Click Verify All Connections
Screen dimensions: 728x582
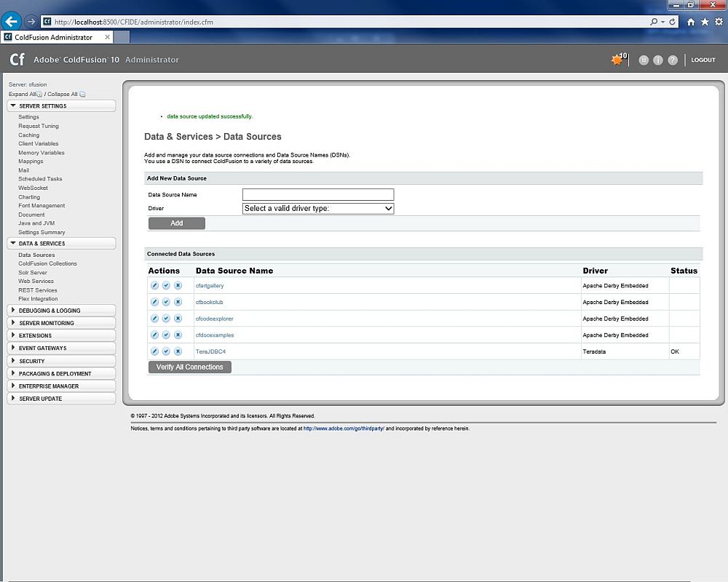point(189,367)
